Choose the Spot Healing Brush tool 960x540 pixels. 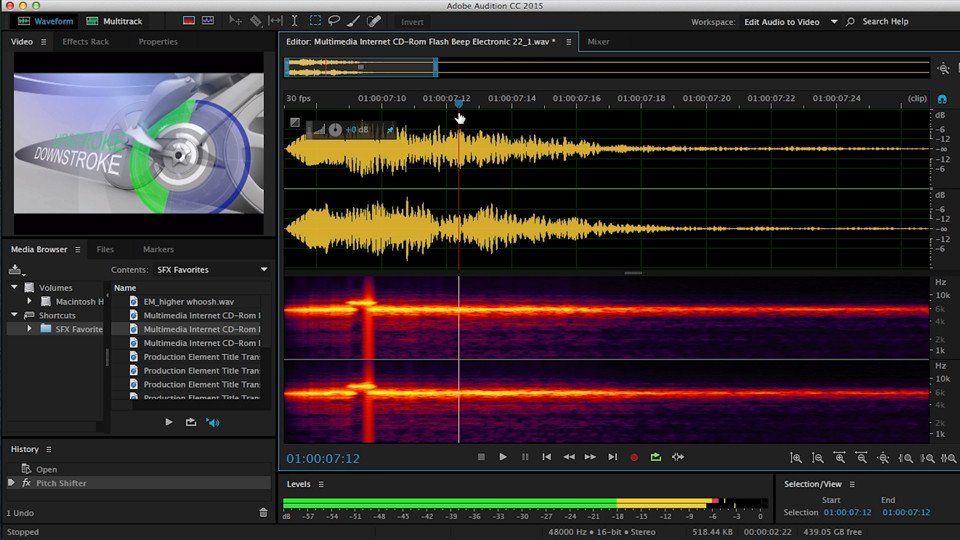tap(373, 21)
